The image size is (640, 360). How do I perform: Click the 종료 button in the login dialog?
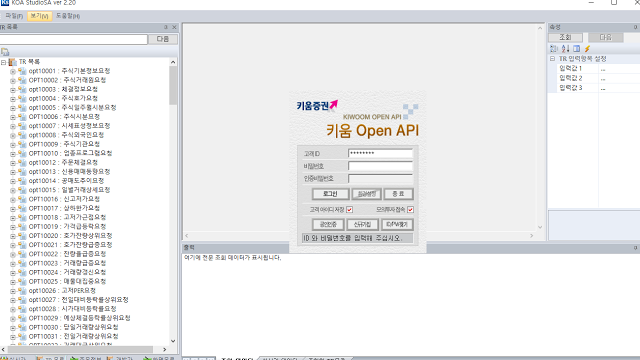398,194
